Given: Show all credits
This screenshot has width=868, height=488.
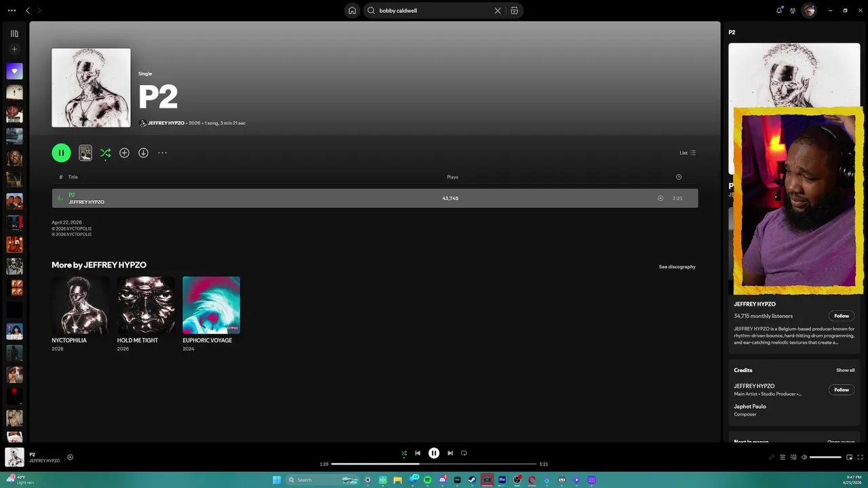Looking at the screenshot, I should (845, 370).
